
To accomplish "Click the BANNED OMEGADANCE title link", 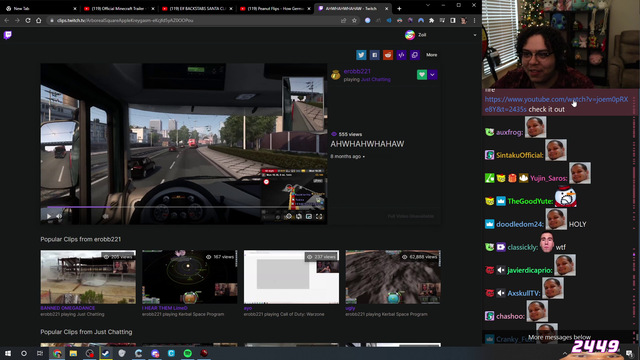I will point(68,308).
